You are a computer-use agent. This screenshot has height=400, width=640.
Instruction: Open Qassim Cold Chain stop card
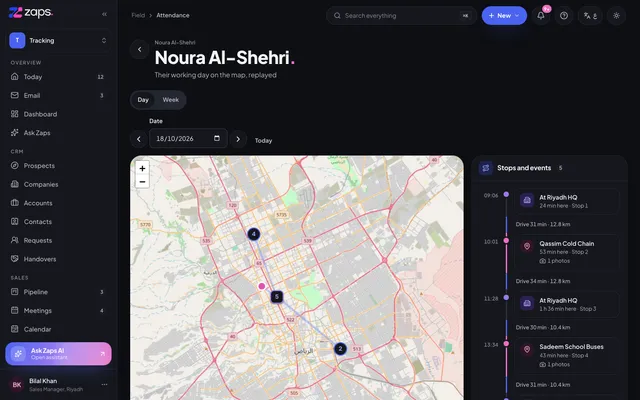[567, 252]
